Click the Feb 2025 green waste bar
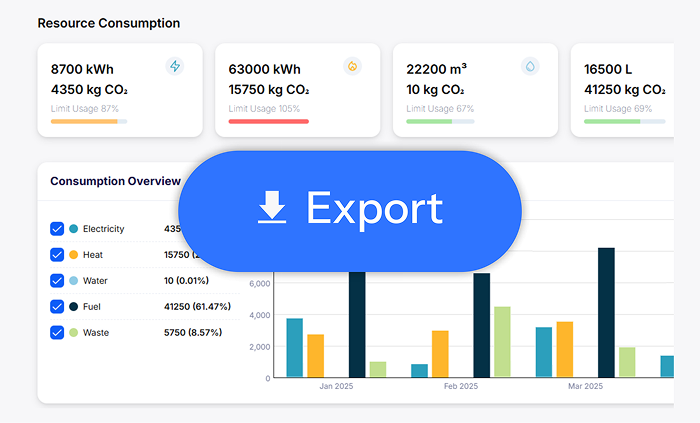Screen dimensions: 700x423 (x=502, y=342)
